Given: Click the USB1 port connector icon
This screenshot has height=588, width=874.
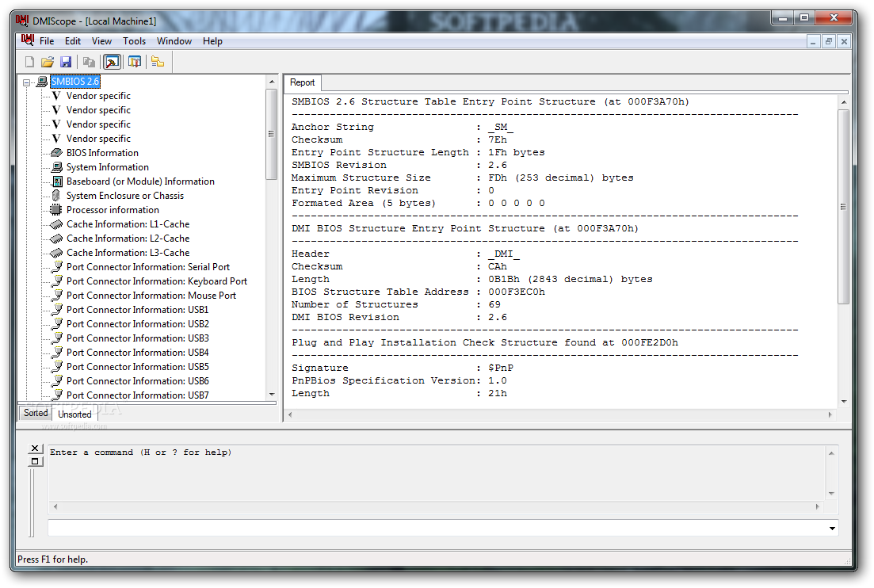Looking at the screenshot, I should click(x=57, y=309).
